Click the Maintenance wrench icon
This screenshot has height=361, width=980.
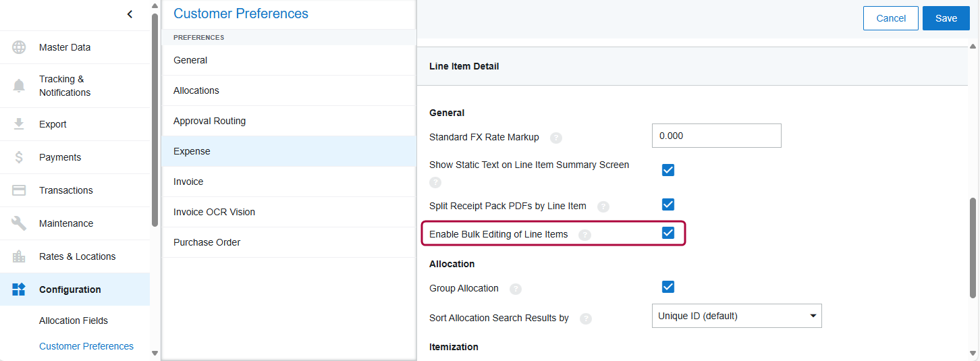tap(19, 223)
